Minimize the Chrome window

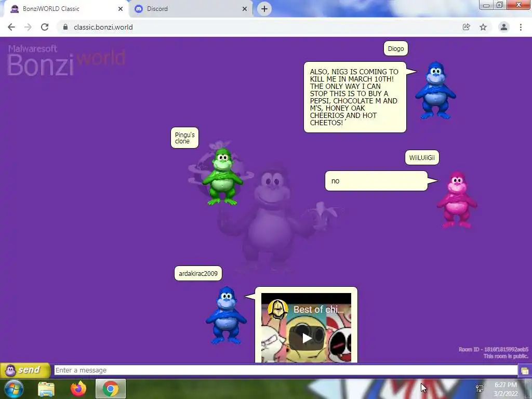pyautogui.click(x=486, y=5)
